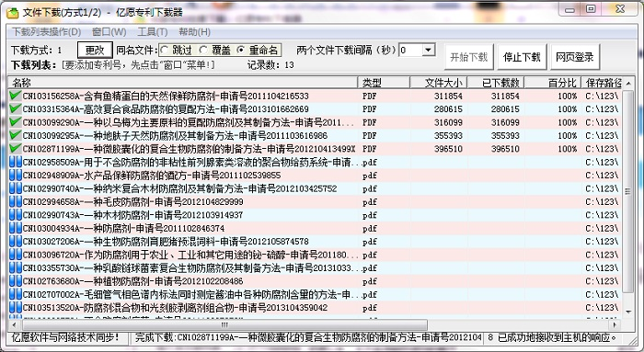Click downloaded count value 355393
644x352 pixels.
coord(505,135)
